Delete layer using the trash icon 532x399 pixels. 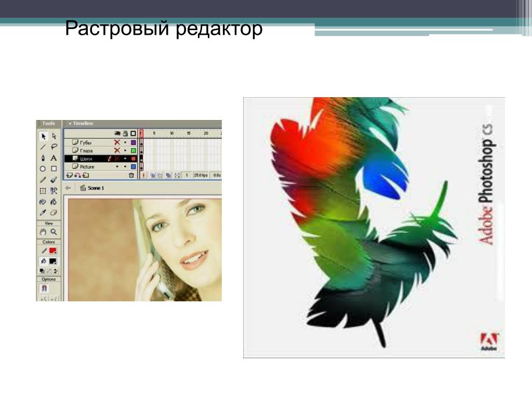coord(131,176)
